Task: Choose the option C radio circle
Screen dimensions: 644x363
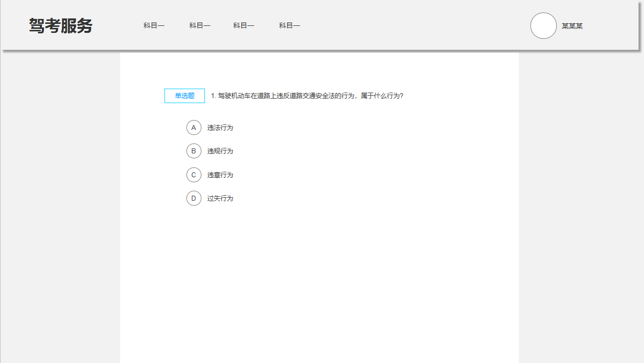Action: [194, 175]
